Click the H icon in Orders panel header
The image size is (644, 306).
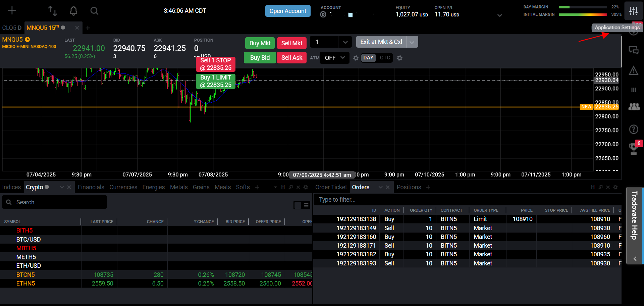click(x=593, y=187)
